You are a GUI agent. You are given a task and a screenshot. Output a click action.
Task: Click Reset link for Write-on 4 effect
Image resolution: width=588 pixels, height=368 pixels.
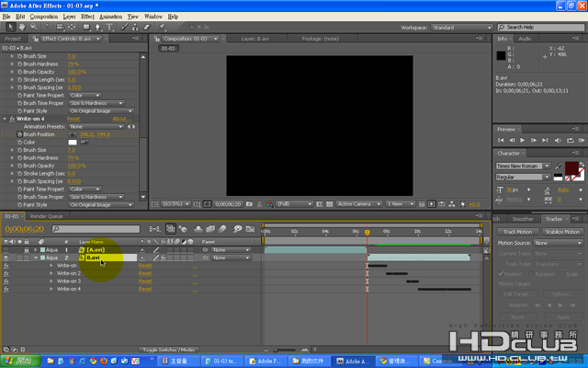click(x=73, y=119)
